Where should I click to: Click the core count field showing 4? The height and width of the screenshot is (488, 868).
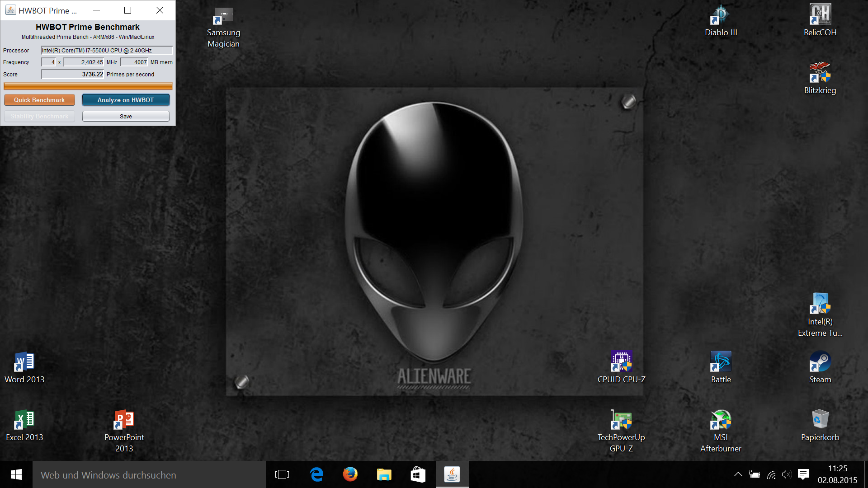point(49,62)
